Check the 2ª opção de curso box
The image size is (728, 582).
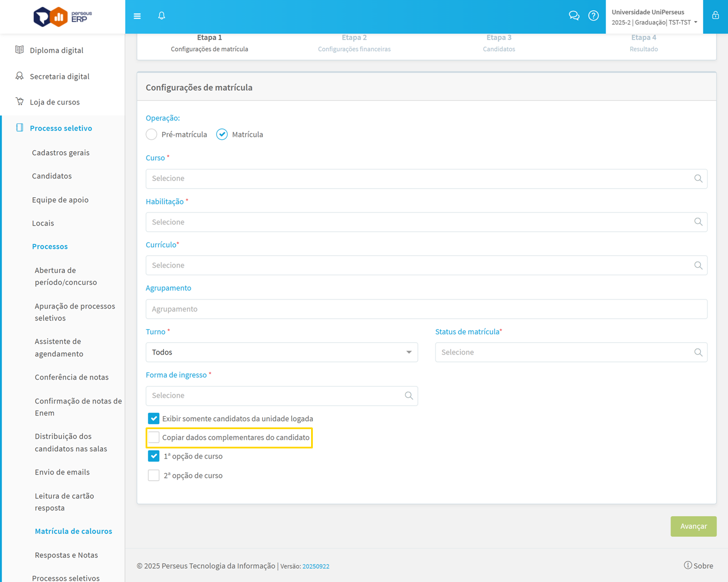(154, 476)
